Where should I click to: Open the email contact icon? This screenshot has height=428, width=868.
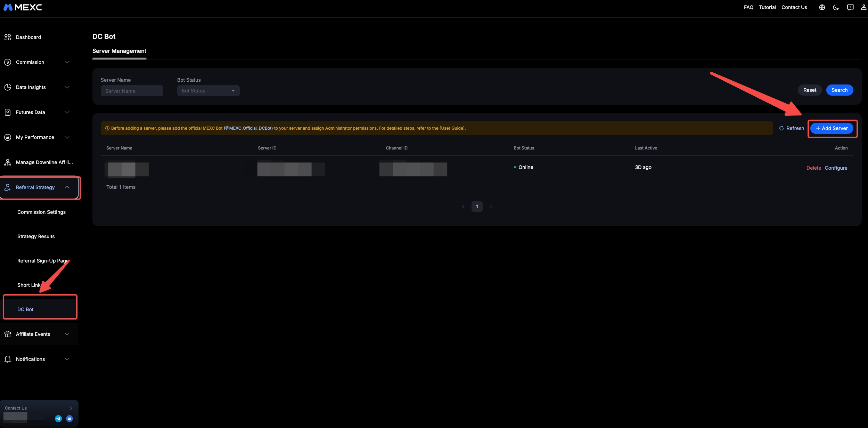point(69,419)
